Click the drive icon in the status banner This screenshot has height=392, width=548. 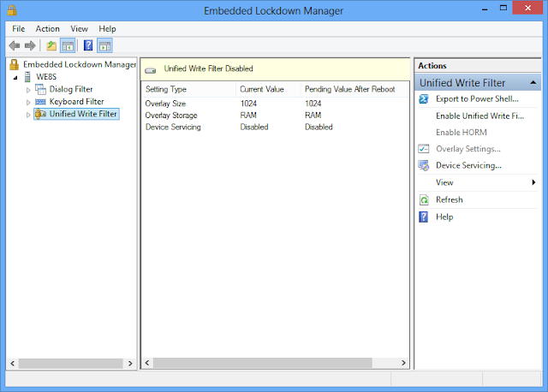[x=151, y=70]
